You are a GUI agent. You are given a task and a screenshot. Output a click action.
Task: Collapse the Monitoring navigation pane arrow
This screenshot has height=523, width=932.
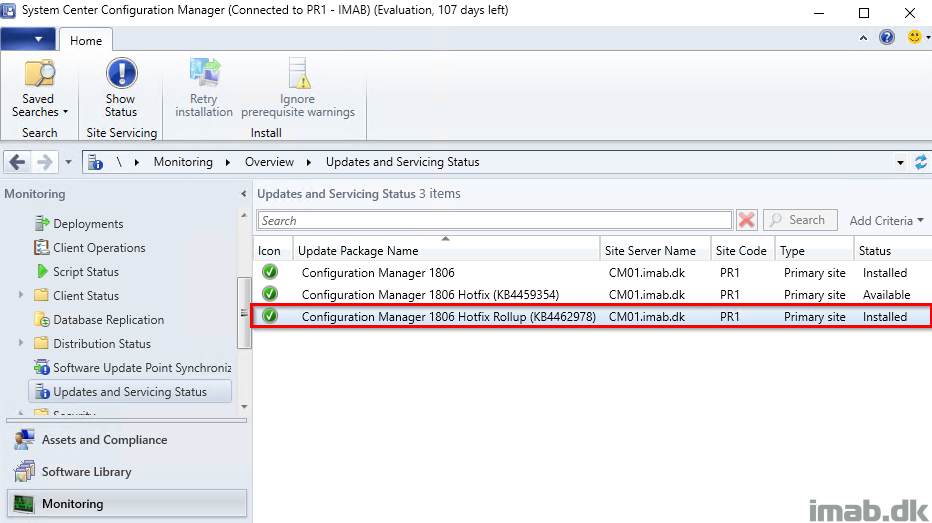pyautogui.click(x=243, y=194)
